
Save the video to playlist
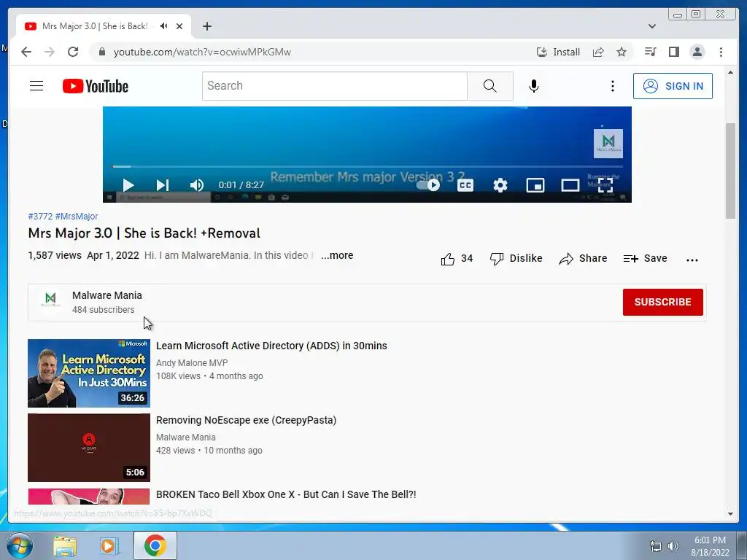(645, 259)
